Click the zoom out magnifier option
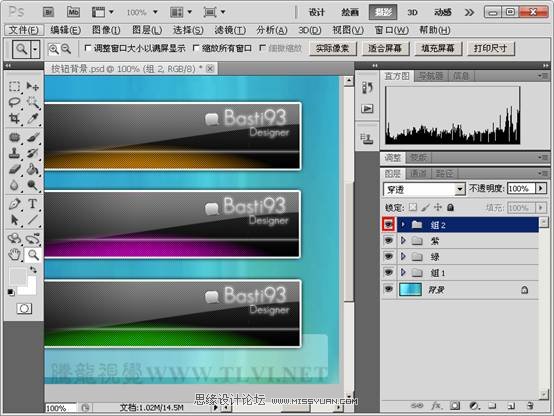 (66, 49)
